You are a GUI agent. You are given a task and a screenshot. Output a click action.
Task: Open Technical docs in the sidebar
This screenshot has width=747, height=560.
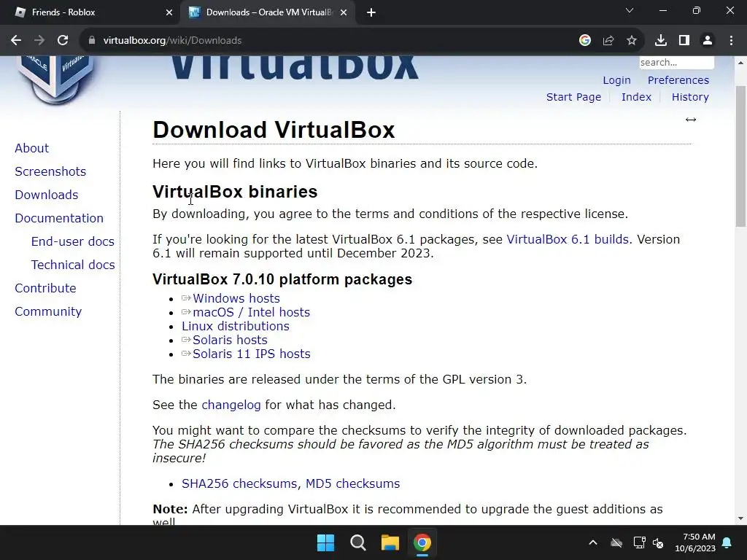(73, 265)
